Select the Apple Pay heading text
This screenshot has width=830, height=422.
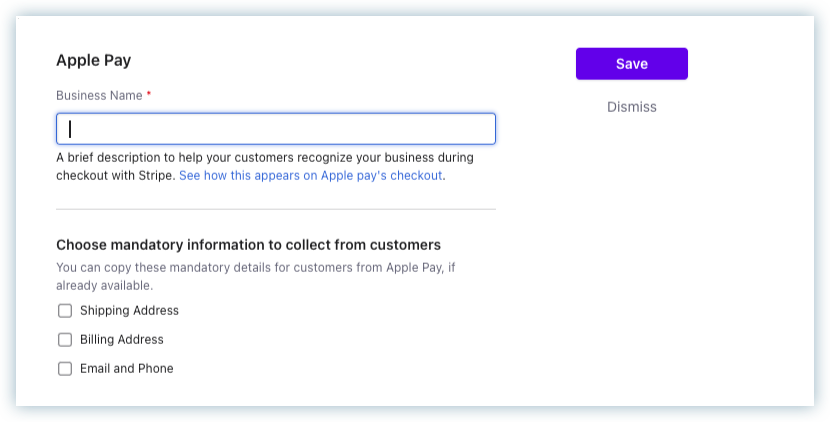coord(94,60)
